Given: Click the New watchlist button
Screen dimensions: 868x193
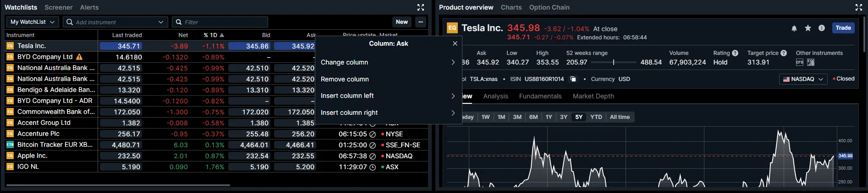Looking at the screenshot, I should tap(402, 22).
